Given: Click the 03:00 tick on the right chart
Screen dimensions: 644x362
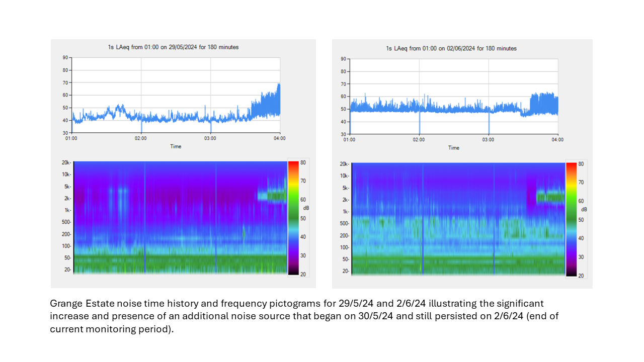Looking at the screenshot, I should [x=488, y=139].
